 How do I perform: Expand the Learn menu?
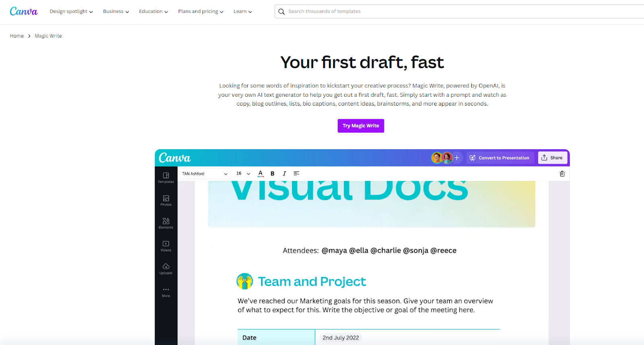[x=243, y=12]
